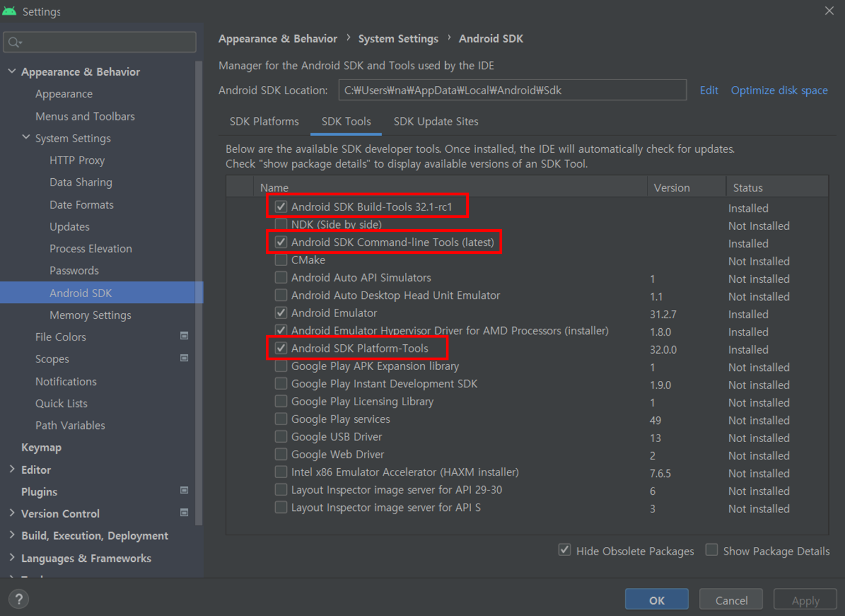Open Quick Lists settings

click(x=61, y=403)
